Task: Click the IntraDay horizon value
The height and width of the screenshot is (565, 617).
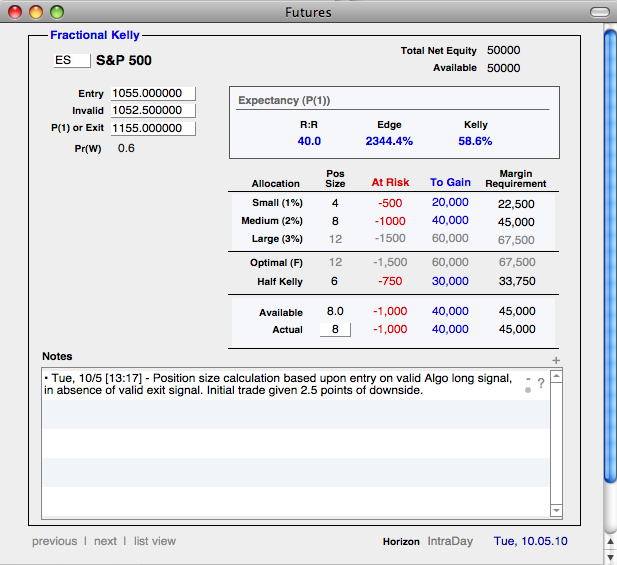Action: [450, 541]
